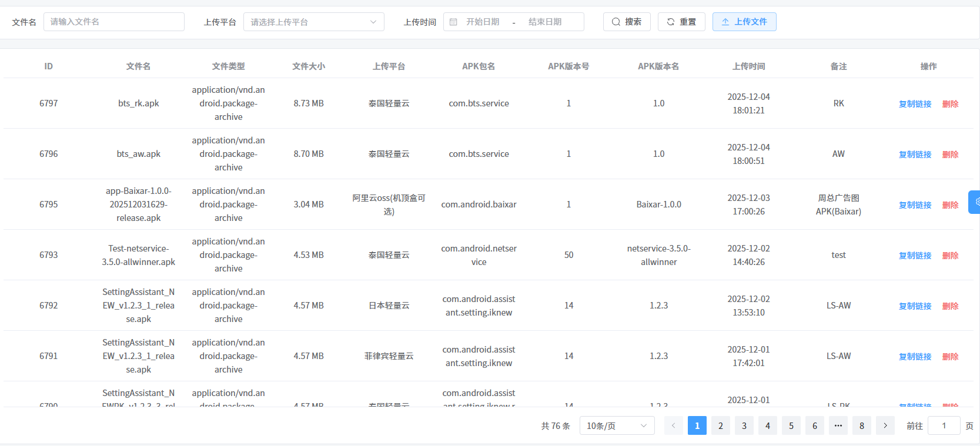The width and height of the screenshot is (980, 446).
Task: Click the previous page left arrow
Action: coord(674,425)
